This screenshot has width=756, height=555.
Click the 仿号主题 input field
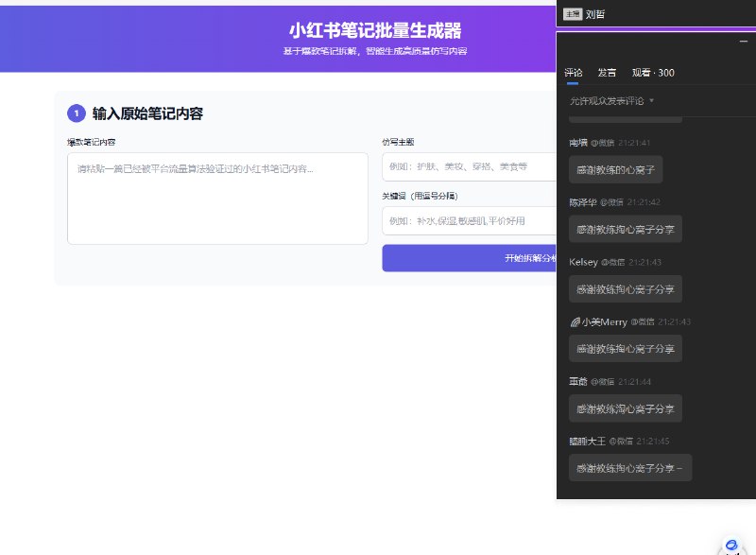(x=470, y=165)
